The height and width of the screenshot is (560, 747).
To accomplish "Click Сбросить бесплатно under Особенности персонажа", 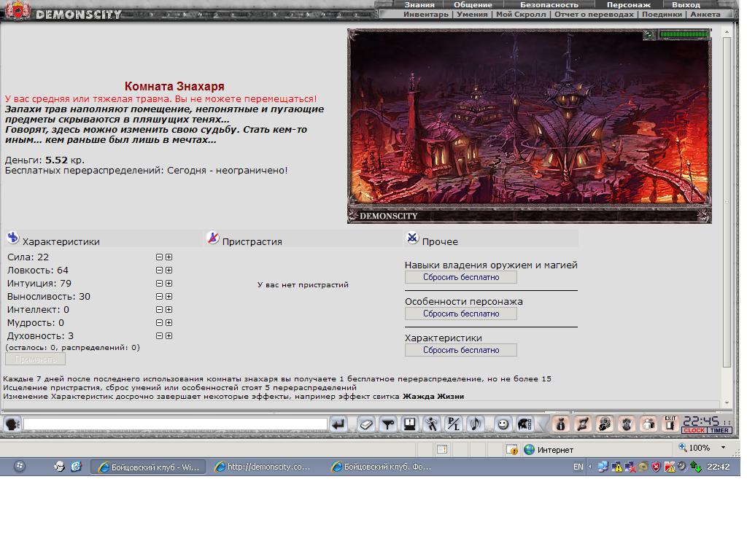I will coord(461,314).
